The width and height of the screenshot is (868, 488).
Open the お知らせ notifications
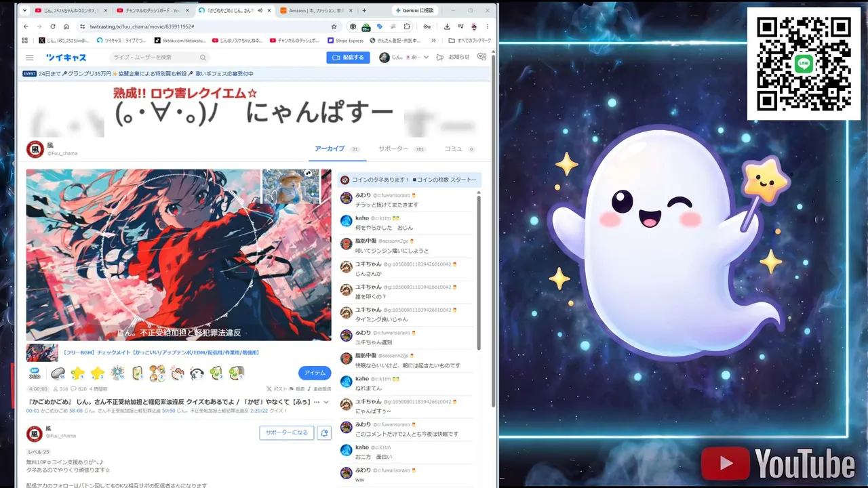point(458,58)
